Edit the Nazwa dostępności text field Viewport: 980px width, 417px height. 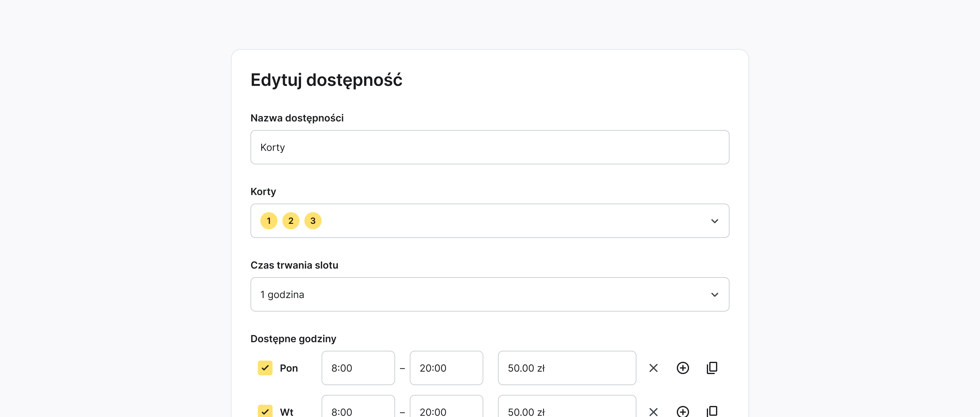(x=490, y=147)
